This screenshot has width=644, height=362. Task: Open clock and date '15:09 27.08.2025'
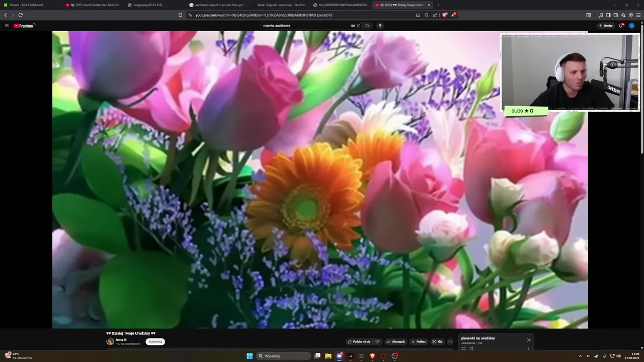pyautogui.click(x=632, y=356)
